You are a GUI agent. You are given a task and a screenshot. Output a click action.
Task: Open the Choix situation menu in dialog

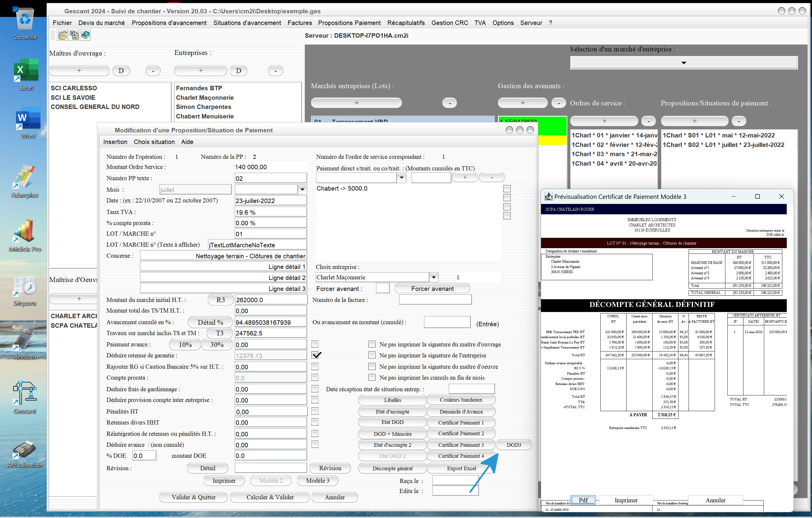pos(154,142)
